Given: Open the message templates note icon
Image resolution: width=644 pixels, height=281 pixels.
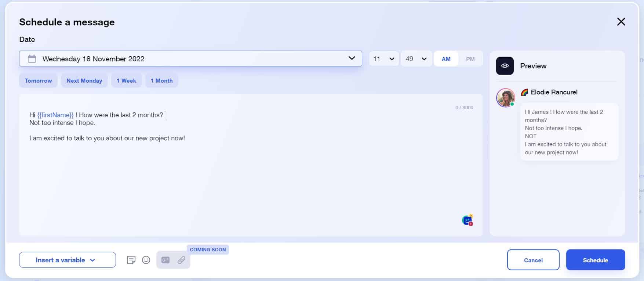Looking at the screenshot, I should tap(131, 260).
